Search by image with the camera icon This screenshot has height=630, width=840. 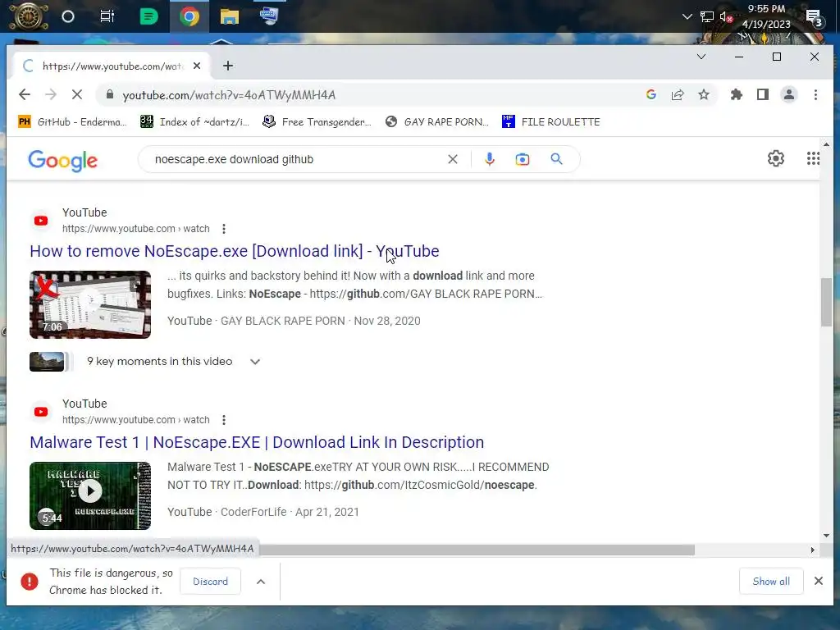point(523,159)
